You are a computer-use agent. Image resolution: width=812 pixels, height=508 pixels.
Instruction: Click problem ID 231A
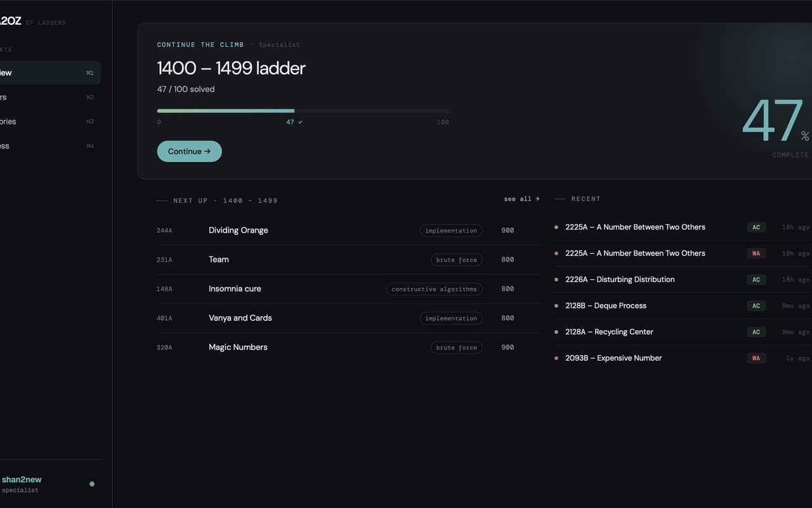(x=164, y=260)
